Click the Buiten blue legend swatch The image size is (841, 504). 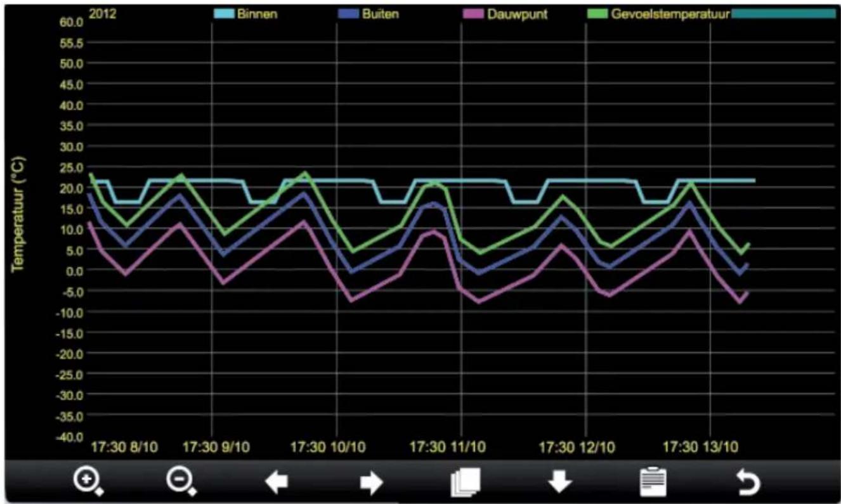click(349, 14)
